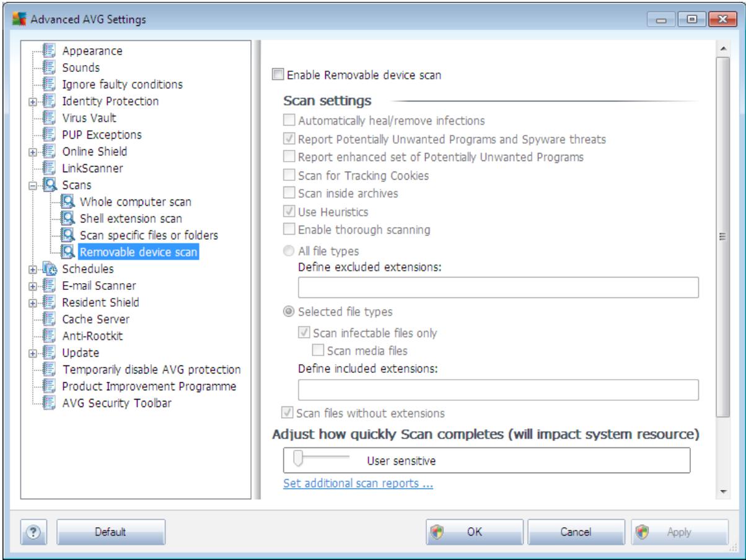746x560 pixels.
Task: Open Temporarily disable AVG protection settings
Action: [x=151, y=370]
